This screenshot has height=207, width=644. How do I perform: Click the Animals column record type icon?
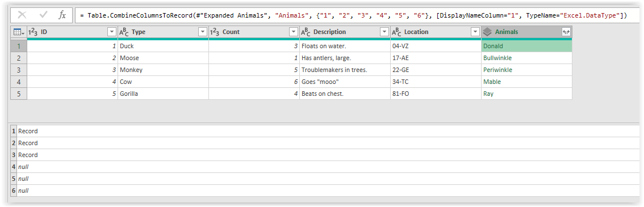pyautogui.click(x=487, y=32)
